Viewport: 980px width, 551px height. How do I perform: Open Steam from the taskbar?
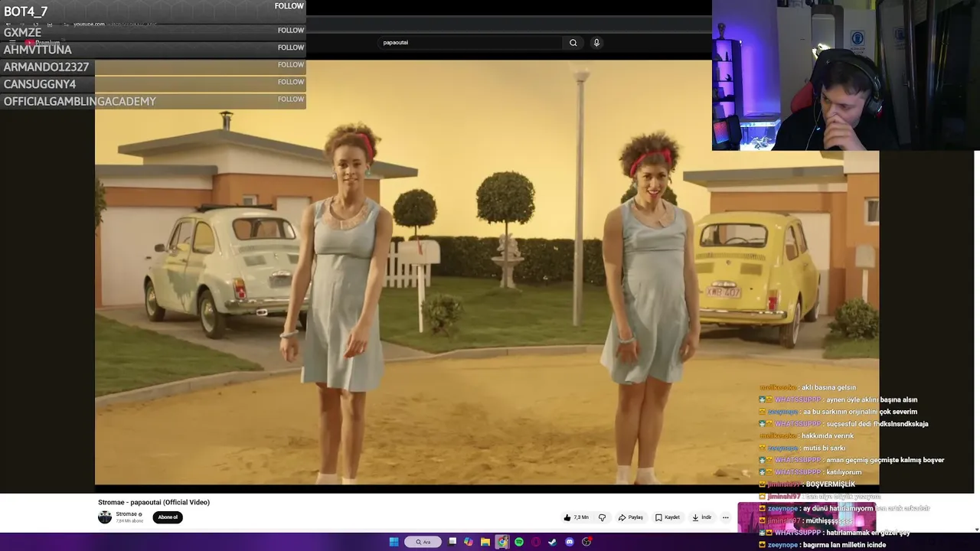(553, 542)
